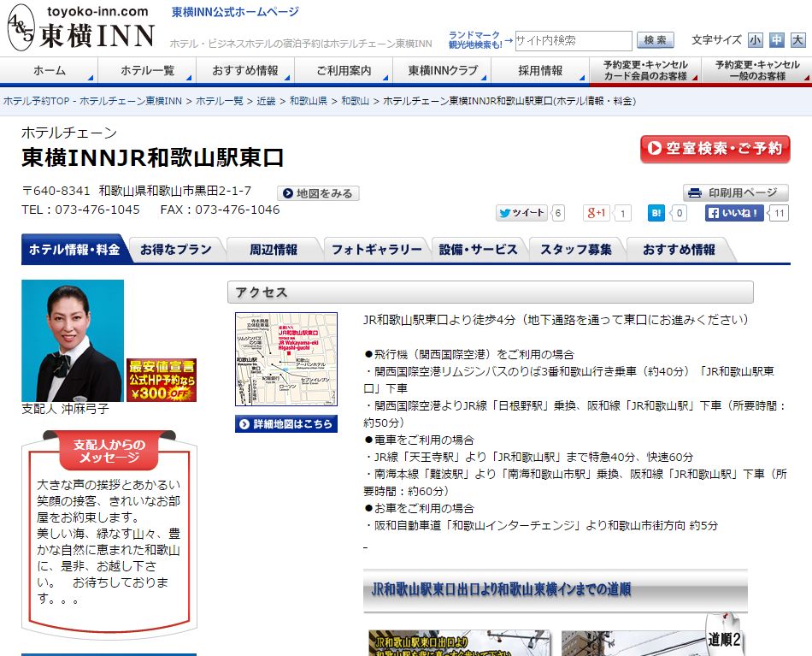Viewport: 812px width, 656px height.
Task: Open the 採用情報 nav menu
Action: click(x=540, y=70)
